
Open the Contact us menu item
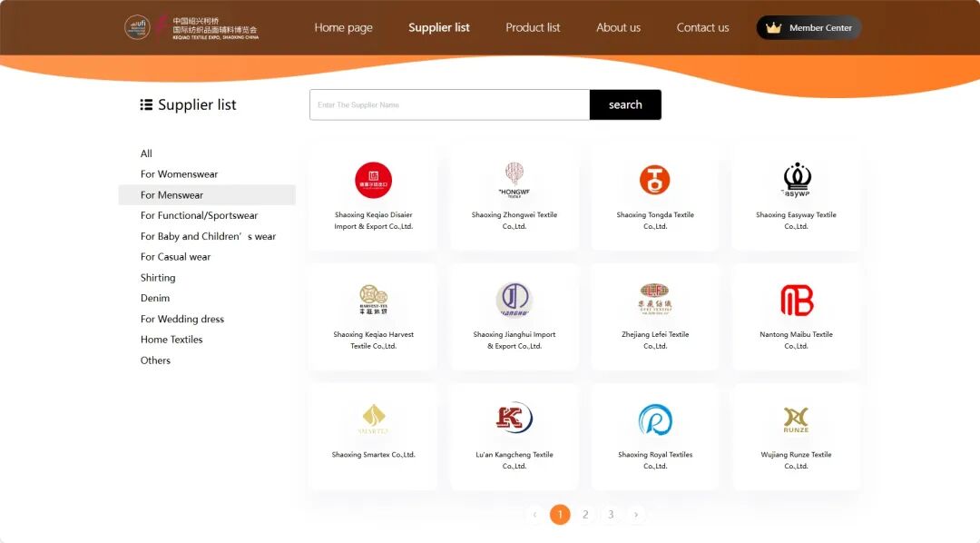[702, 27]
